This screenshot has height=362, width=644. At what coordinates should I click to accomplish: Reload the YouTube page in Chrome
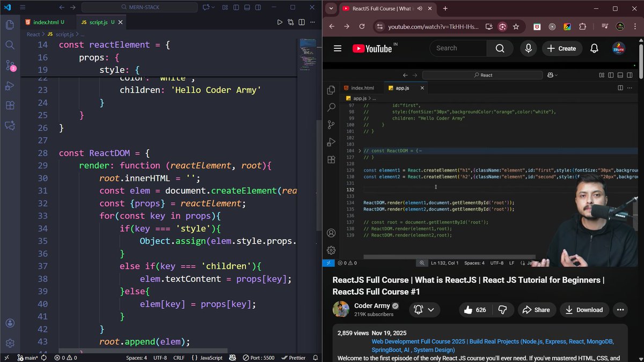point(362,26)
